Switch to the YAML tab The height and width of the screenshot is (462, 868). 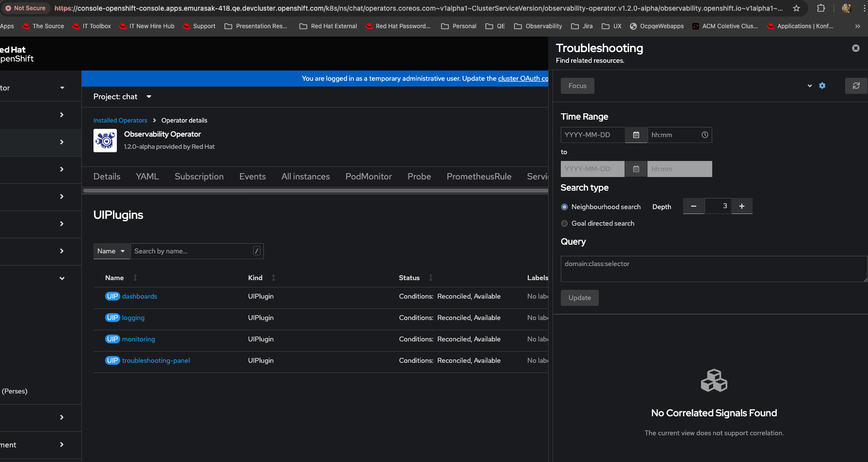(x=147, y=177)
